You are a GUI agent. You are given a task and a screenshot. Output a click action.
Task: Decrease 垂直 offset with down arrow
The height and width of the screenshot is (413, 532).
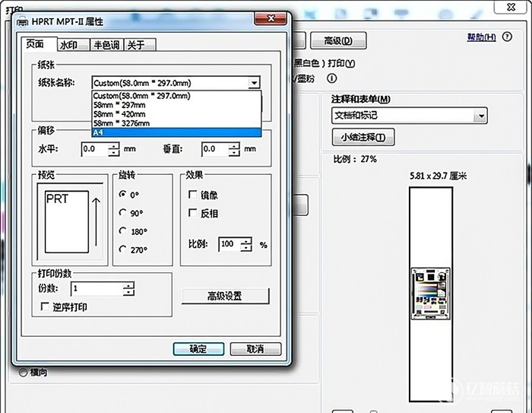(x=234, y=153)
